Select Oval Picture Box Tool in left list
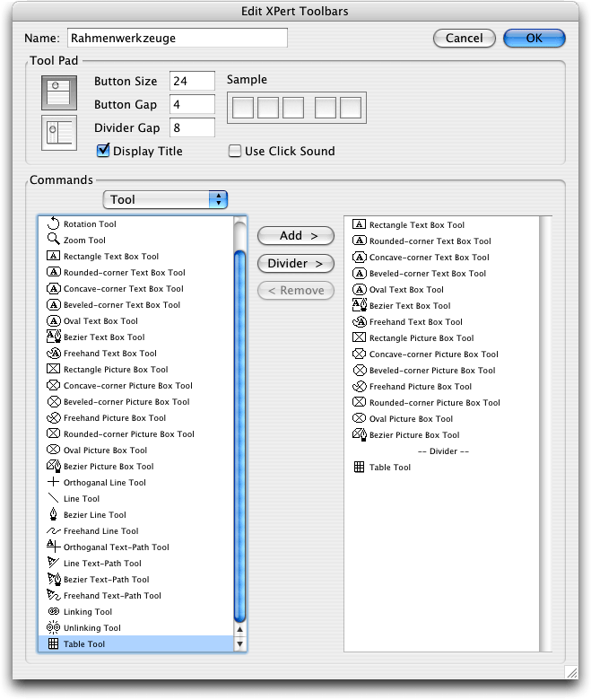Image resolution: width=591 pixels, height=700 pixels. click(x=136, y=450)
